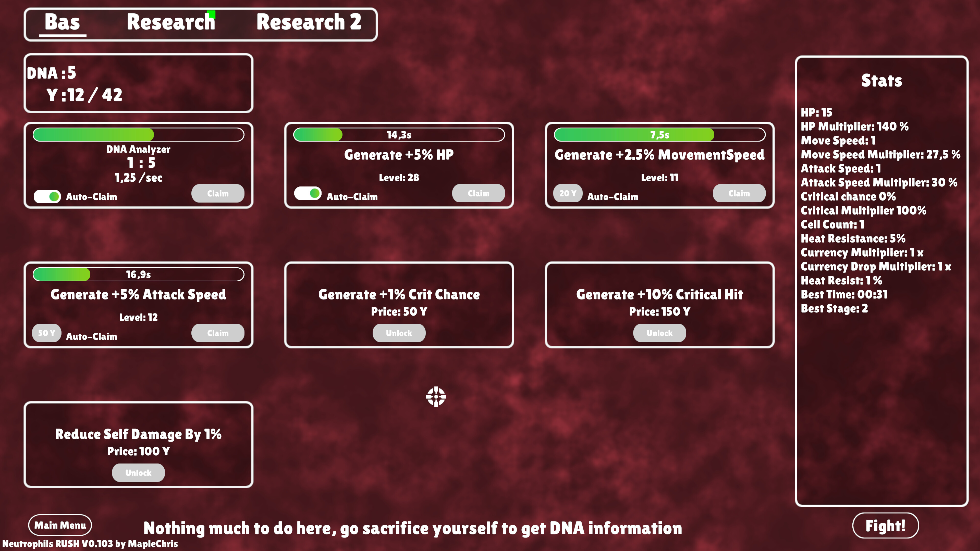The image size is (980, 551).
Task: Toggle Auto-Claim on DNA Analyzer card
Action: click(x=47, y=196)
